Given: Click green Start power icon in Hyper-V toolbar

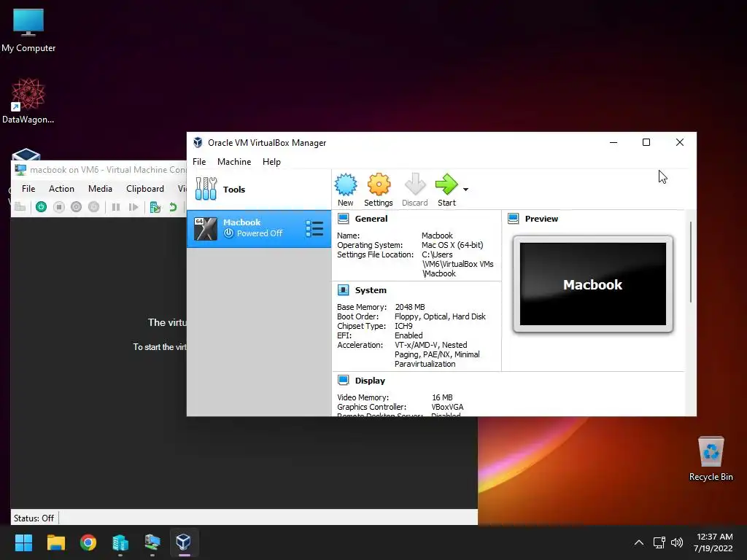Looking at the screenshot, I should (x=42, y=206).
